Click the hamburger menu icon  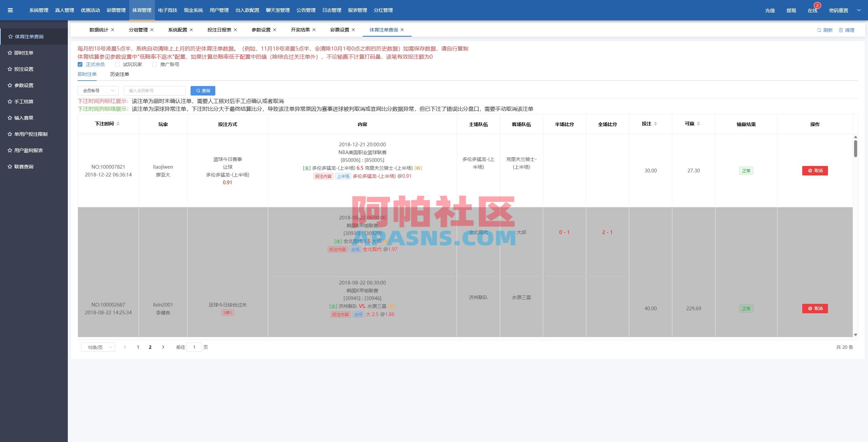pyautogui.click(x=10, y=10)
